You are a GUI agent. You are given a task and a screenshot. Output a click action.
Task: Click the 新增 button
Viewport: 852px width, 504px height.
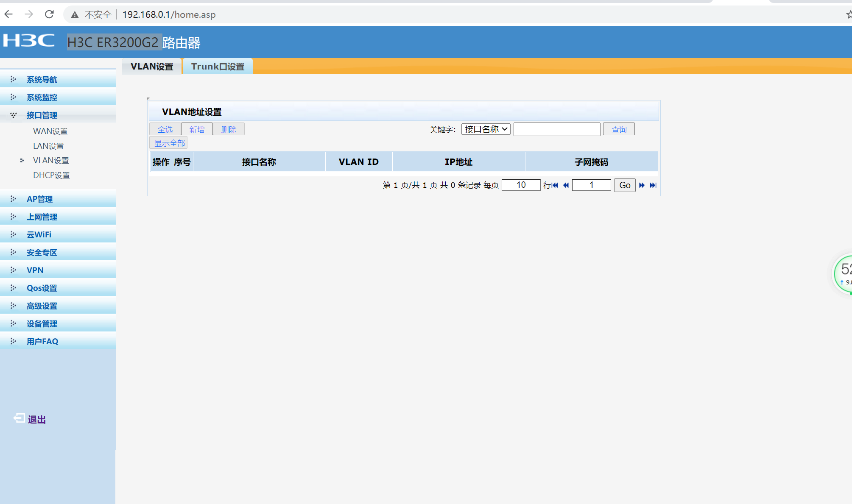point(197,129)
